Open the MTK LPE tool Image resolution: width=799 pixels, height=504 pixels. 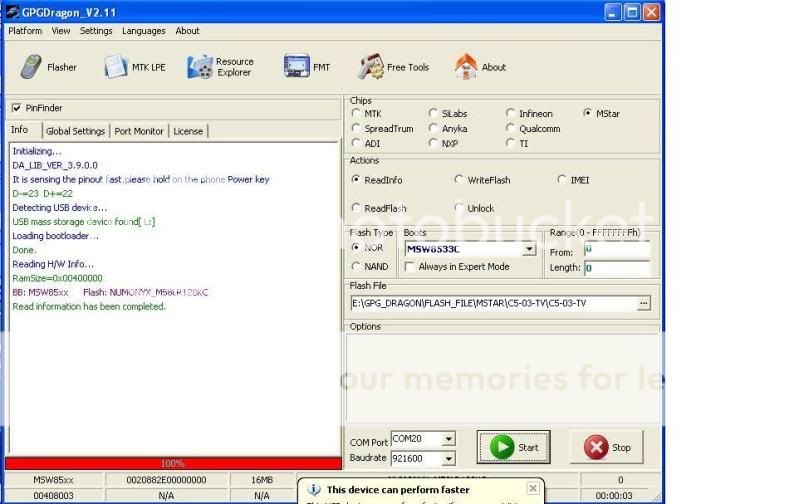click(135, 67)
